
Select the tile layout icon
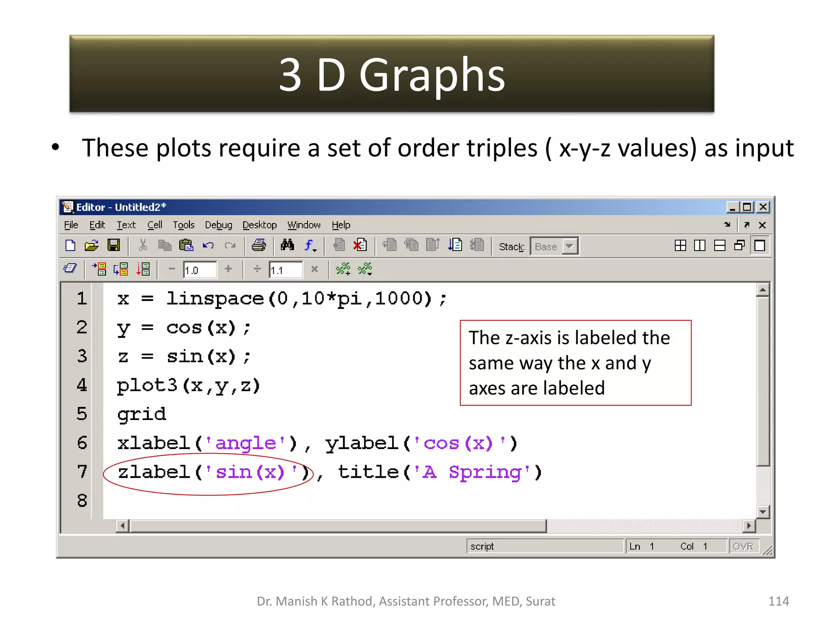point(680,245)
